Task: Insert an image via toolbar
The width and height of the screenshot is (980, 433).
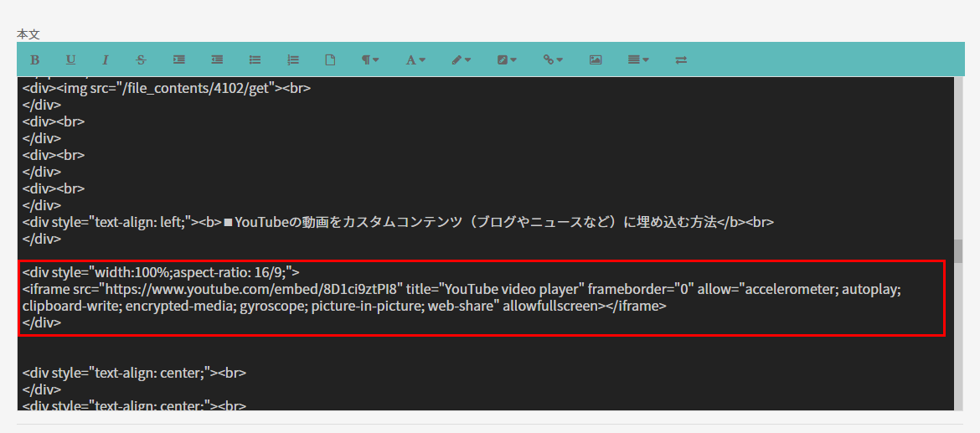Action: pyautogui.click(x=596, y=60)
